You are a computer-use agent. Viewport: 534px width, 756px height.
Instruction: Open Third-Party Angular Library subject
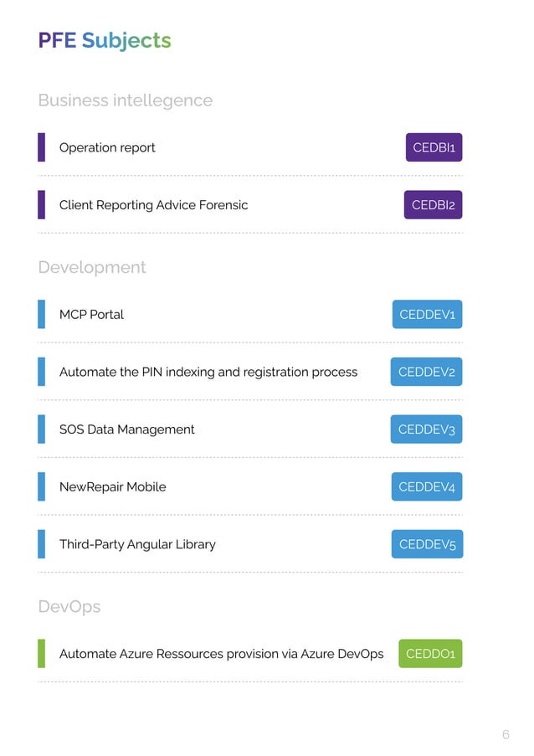click(137, 544)
